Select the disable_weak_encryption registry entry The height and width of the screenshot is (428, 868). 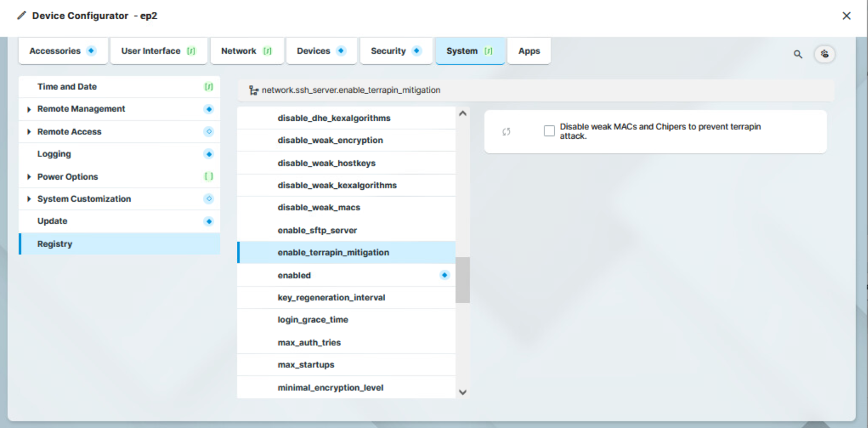click(330, 140)
